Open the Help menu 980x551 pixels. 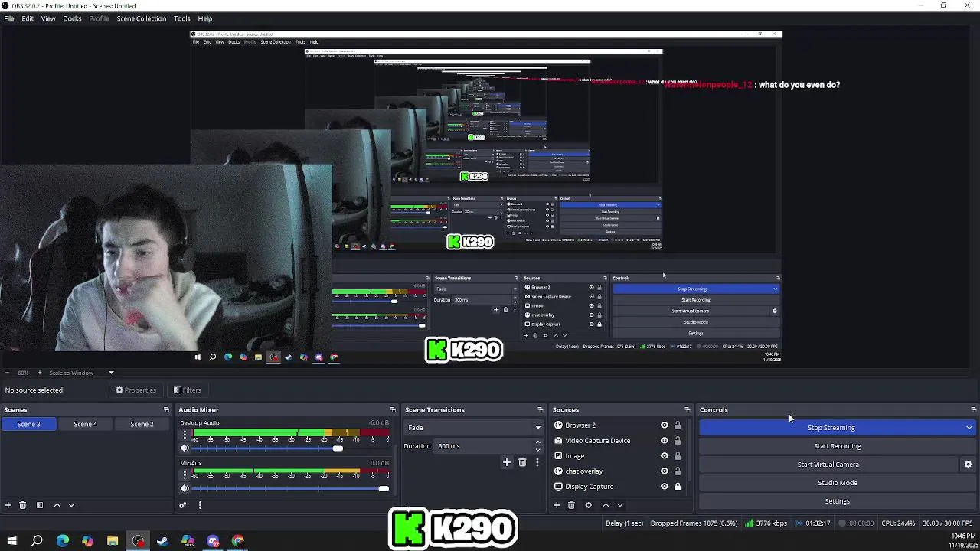205,18
